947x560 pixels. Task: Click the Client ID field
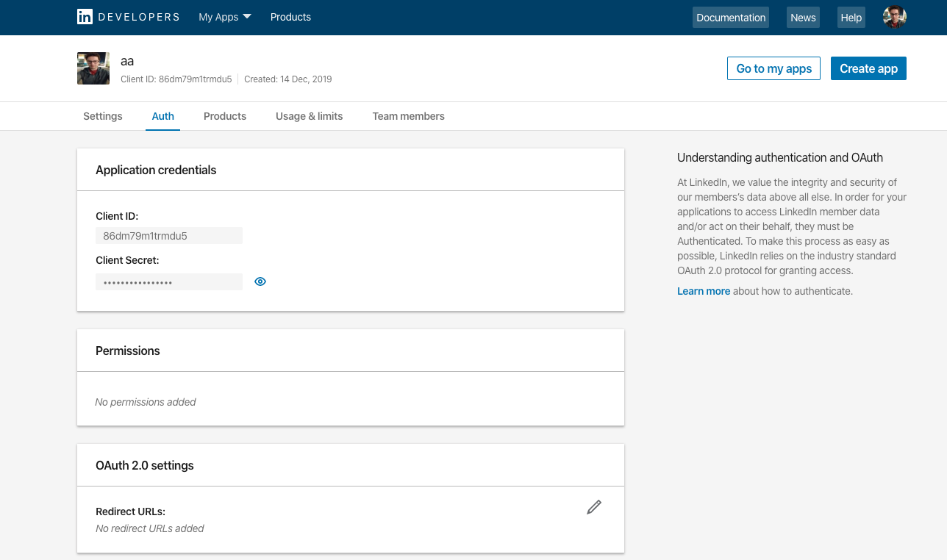pyautogui.click(x=169, y=236)
